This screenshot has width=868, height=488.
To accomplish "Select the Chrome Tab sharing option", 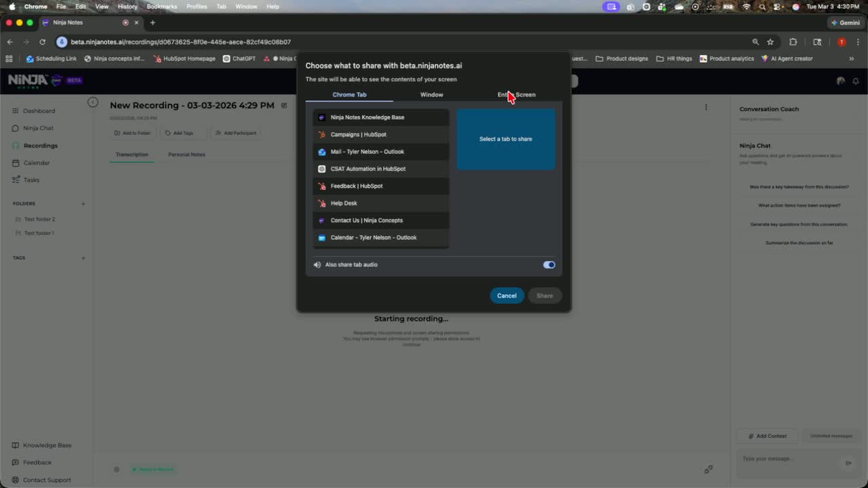I will point(349,95).
